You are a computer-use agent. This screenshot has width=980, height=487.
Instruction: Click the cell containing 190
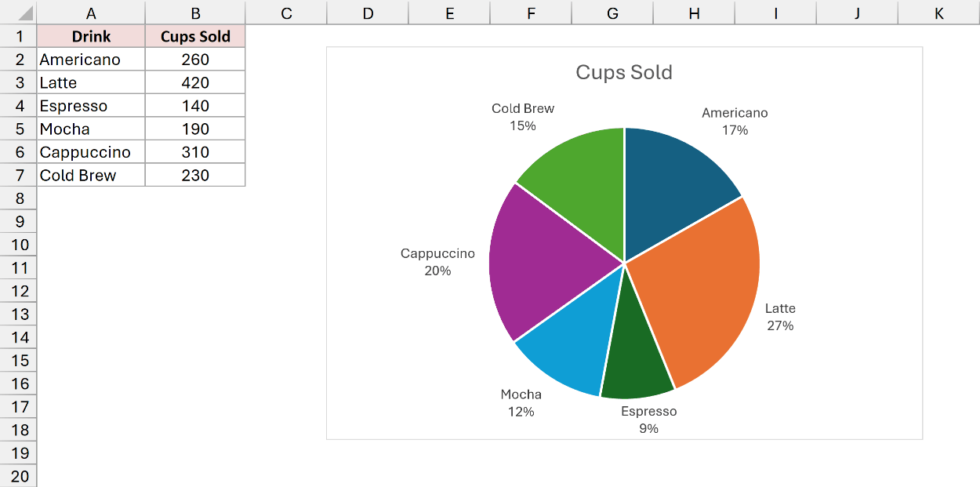tap(195, 129)
